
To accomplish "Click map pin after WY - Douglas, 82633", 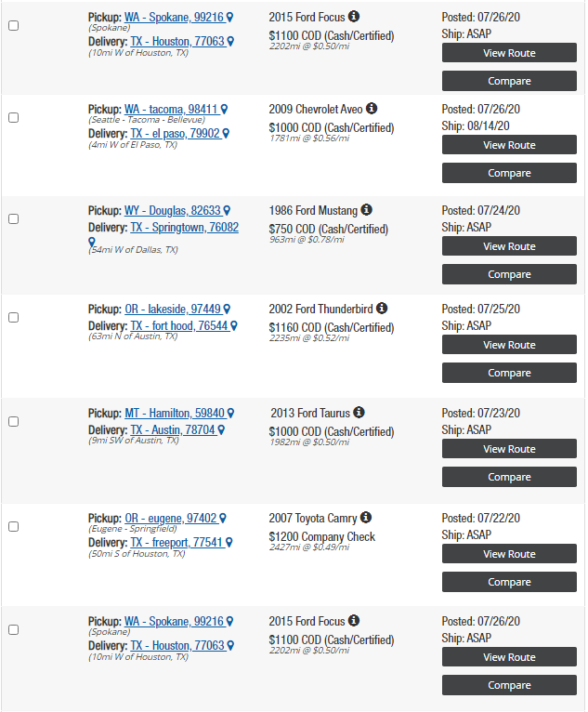I will 227,211.
